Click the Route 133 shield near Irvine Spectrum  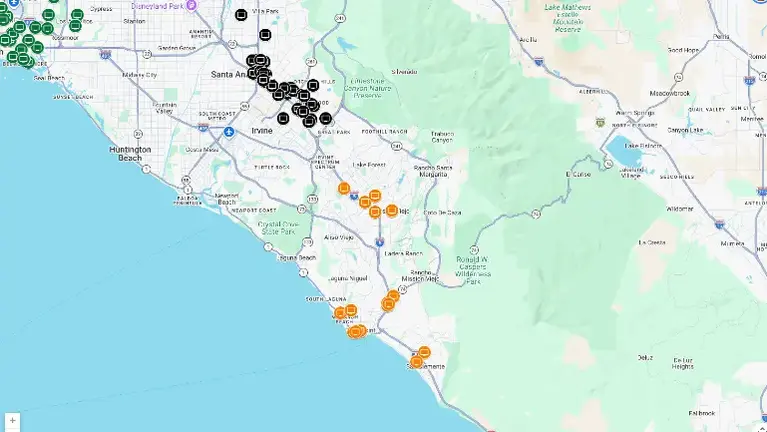point(312,198)
